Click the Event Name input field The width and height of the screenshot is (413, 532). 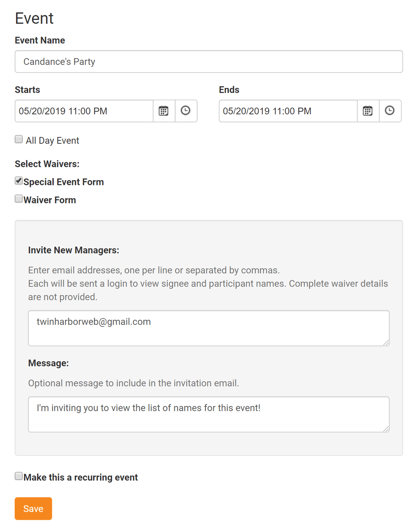(209, 62)
